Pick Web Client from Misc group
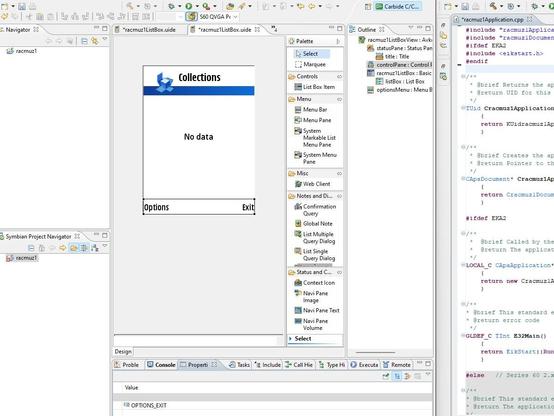The height and width of the screenshot is (416, 554). [312, 184]
